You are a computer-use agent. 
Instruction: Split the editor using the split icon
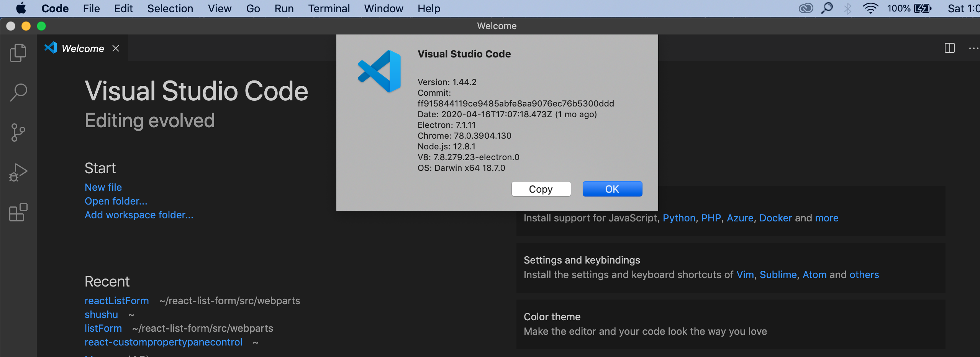(x=949, y=48)
